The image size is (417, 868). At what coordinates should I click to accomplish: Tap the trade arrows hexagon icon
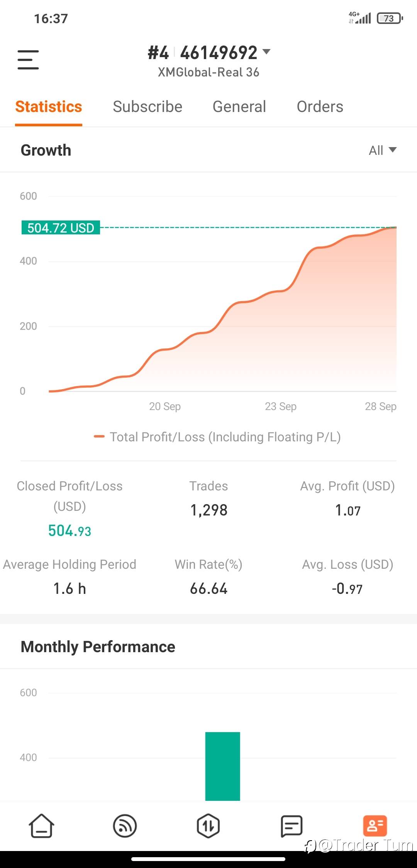click(x=208, y=826)
